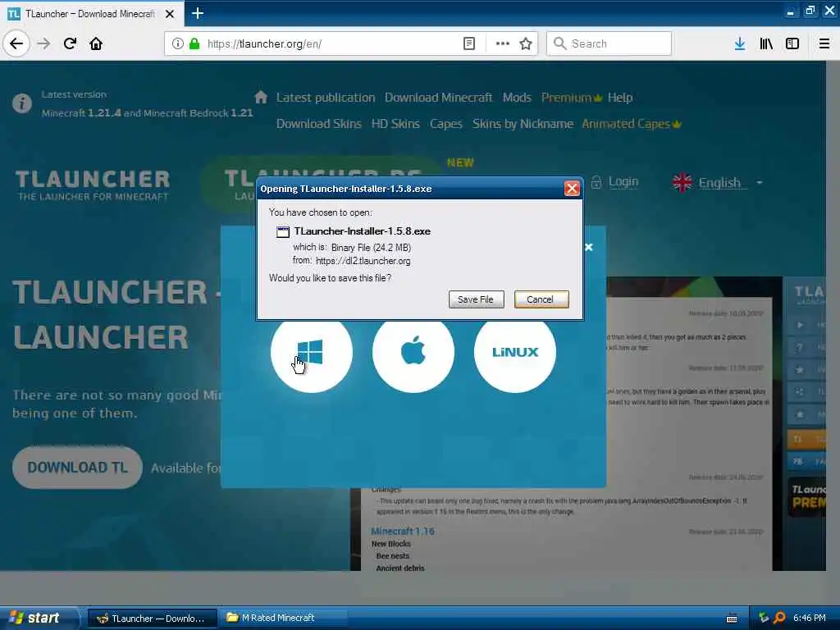Toggle the browser sidebar
The width and height of the screenshot is (840, 630).
[792, 44]
